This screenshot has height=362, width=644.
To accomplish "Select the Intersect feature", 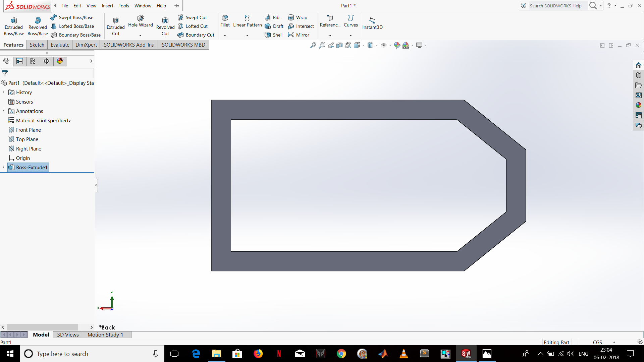I will tap(301, 26).
